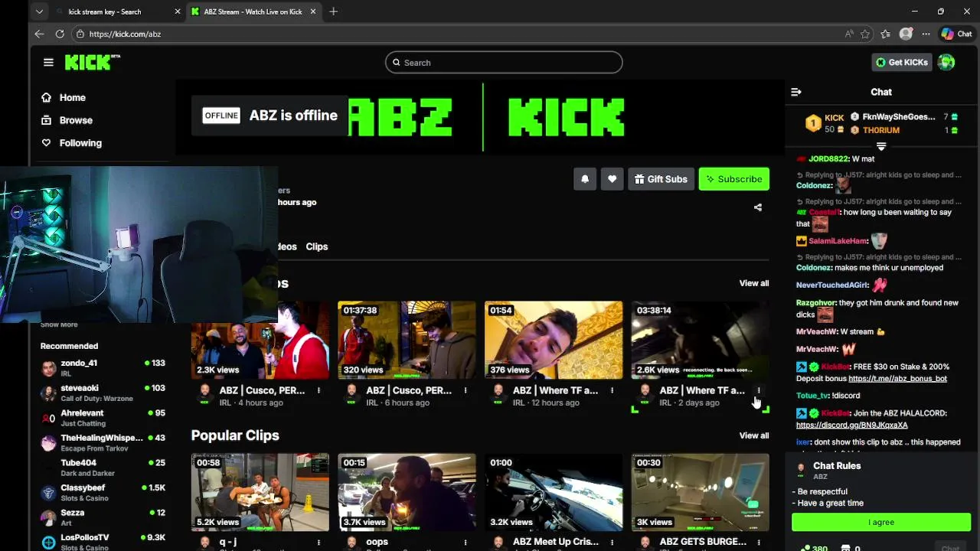Open TheHealingWhispe... recommended channel
The height and width of the screenshot is (551, 980).
tap(103, 442)
